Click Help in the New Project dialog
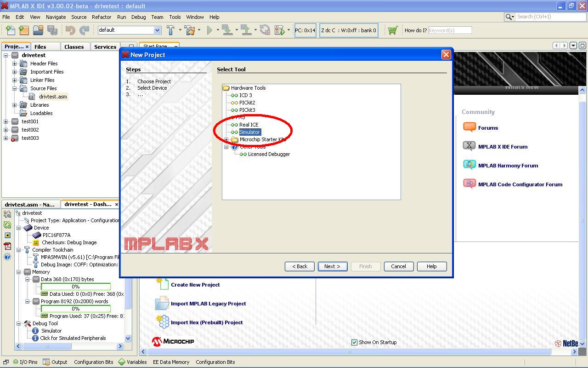 coord(431,266)
